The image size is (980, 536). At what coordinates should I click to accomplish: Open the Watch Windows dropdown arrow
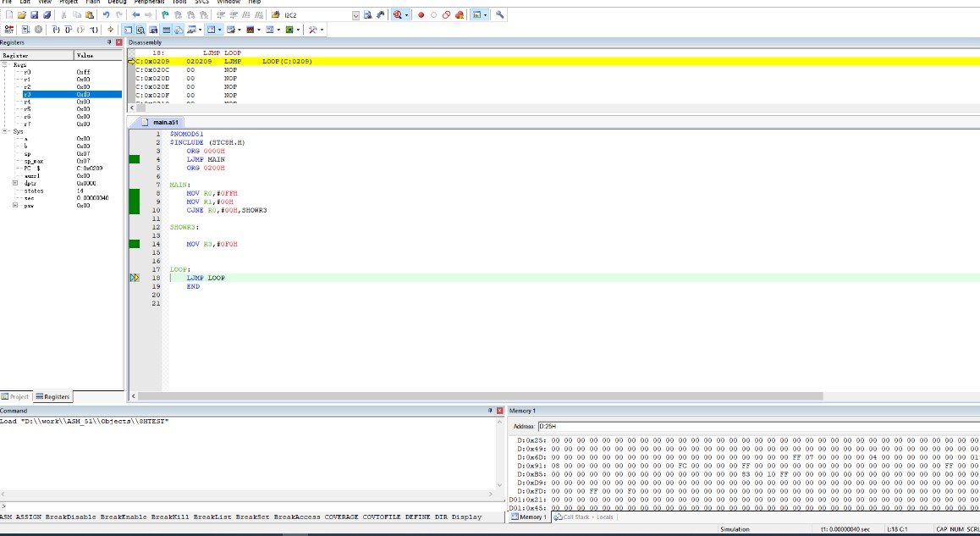coord(200,30)
